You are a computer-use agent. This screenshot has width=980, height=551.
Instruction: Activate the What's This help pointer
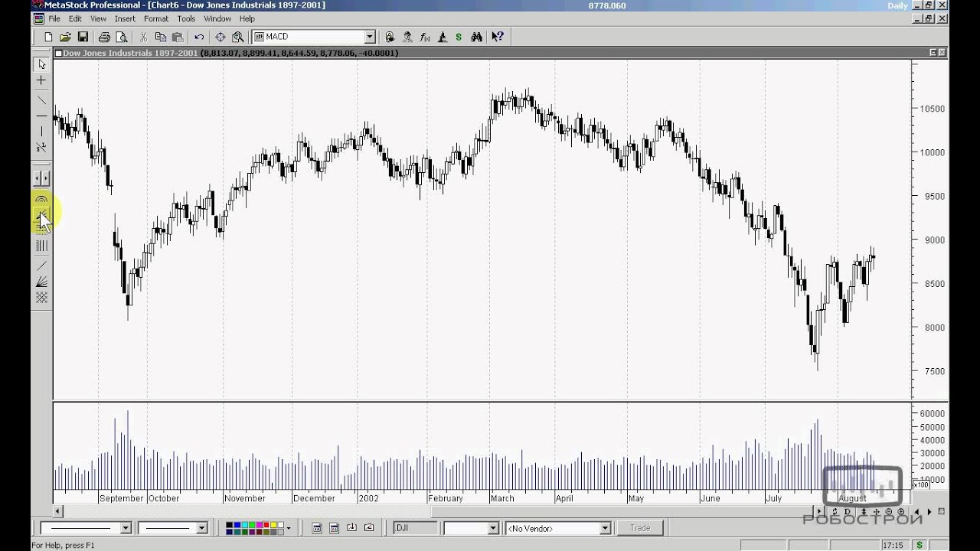pos(498,37)
